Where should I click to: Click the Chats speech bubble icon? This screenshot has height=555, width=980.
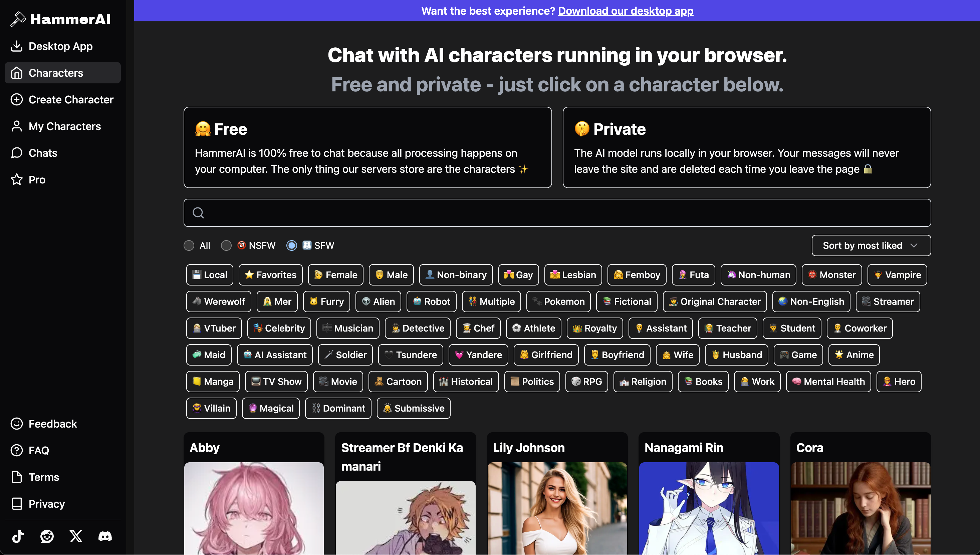click(16, 153)
